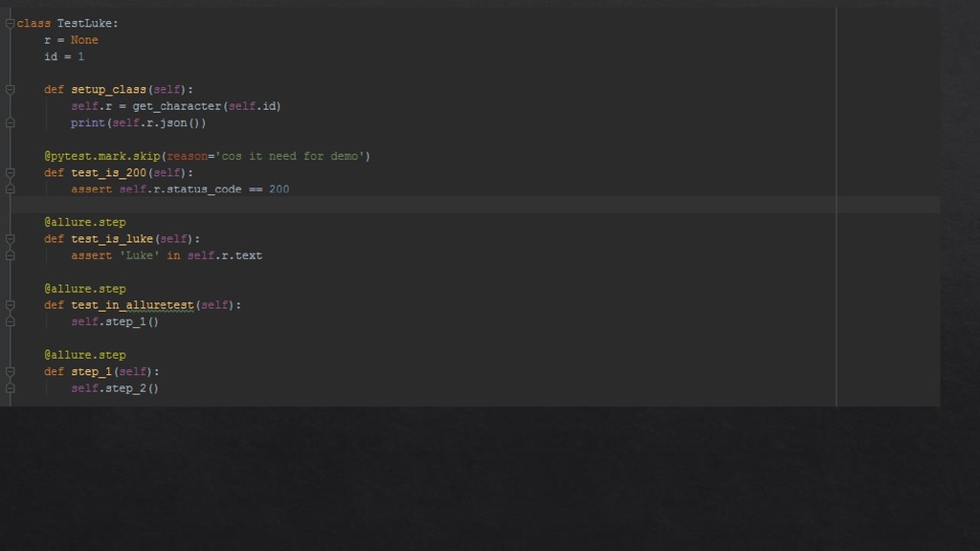
Task: Collapse the test_in_alluretest method fold marker
Action: (x=10, y=305)
